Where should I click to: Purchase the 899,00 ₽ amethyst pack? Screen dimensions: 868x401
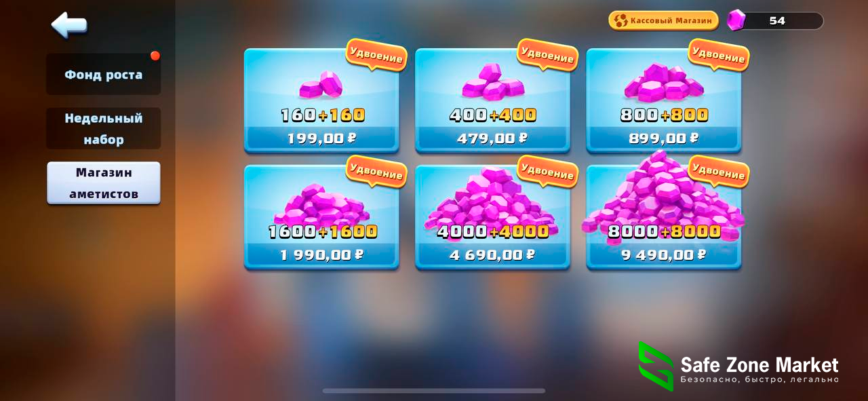point(663,138)
